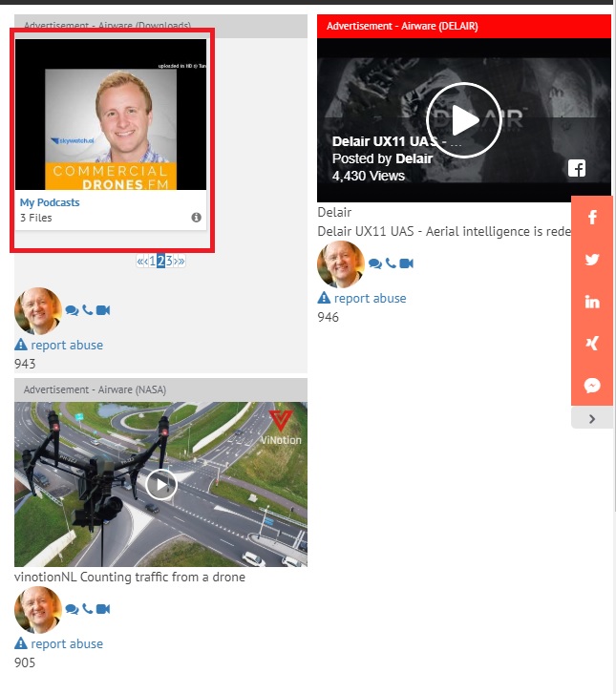Image resolution: width=616 pixels, height=694 pixels.
Task: Start video call in vinotionNL post 905
Action: tap(103, 609)
